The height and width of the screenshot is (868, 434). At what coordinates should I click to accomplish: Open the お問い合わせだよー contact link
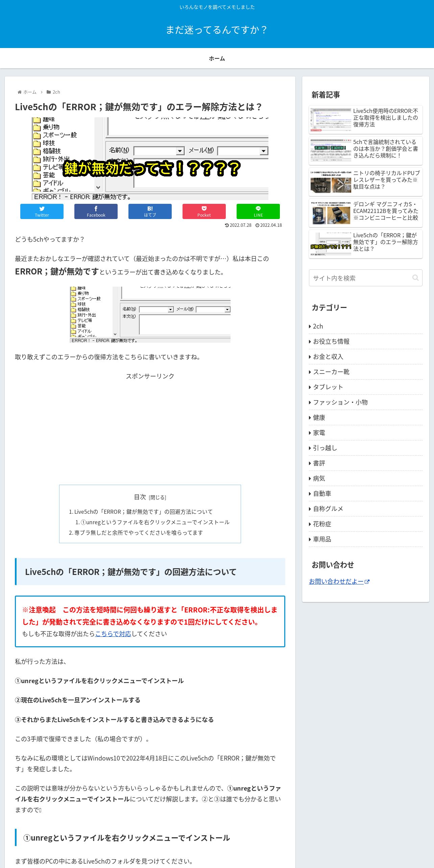[x=339, y=581]
